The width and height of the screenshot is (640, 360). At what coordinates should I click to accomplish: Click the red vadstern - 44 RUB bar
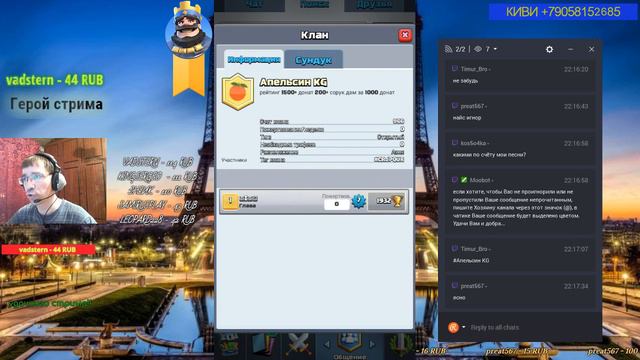(x=48, y=249)
